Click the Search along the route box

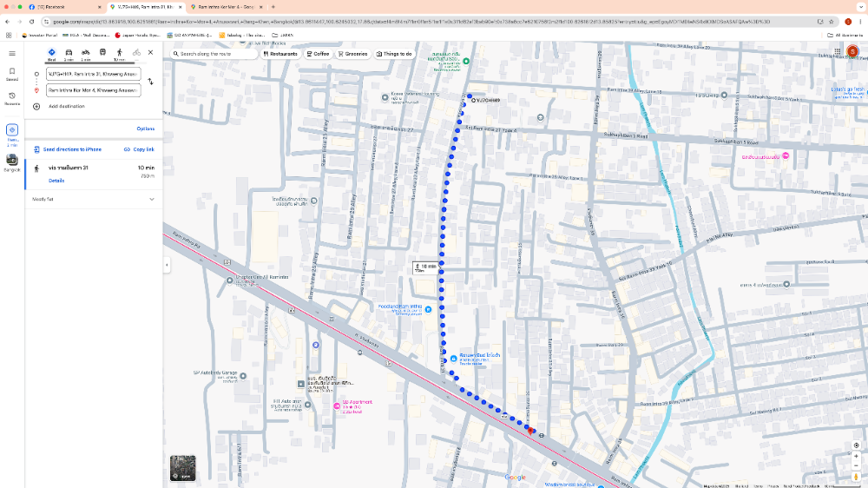[214, 55]
